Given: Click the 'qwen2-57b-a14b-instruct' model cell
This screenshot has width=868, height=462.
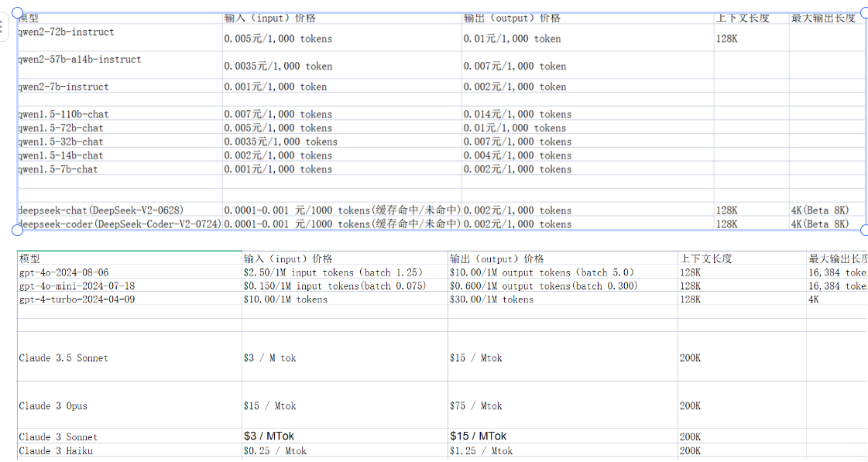Looking at the screenshot, I should [80, 60].
